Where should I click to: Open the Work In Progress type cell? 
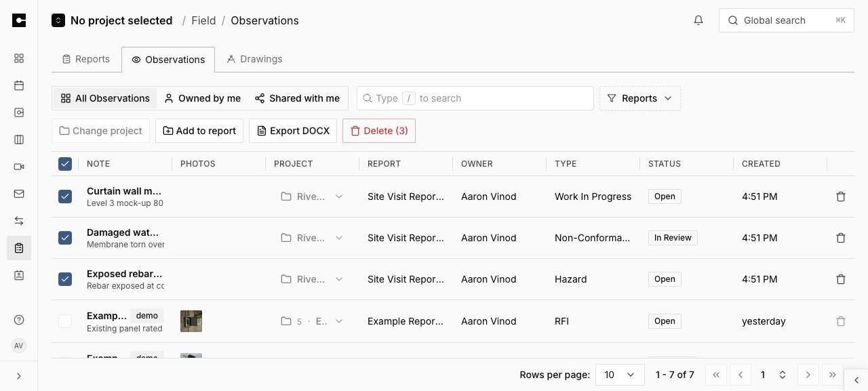click(x=593, y=197)
